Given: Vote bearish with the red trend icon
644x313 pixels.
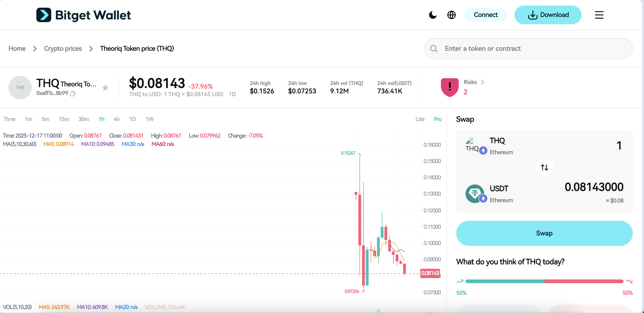Looking at the screenshot, I should click(629, 282).
